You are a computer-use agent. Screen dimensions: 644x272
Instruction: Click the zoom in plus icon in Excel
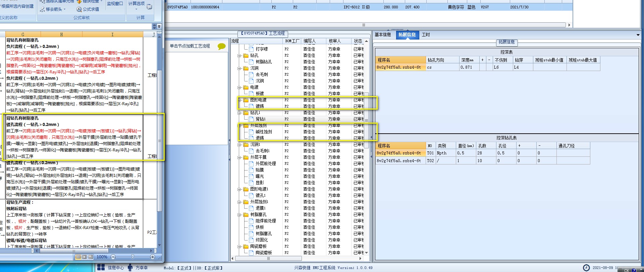click(x=153, y=257)
